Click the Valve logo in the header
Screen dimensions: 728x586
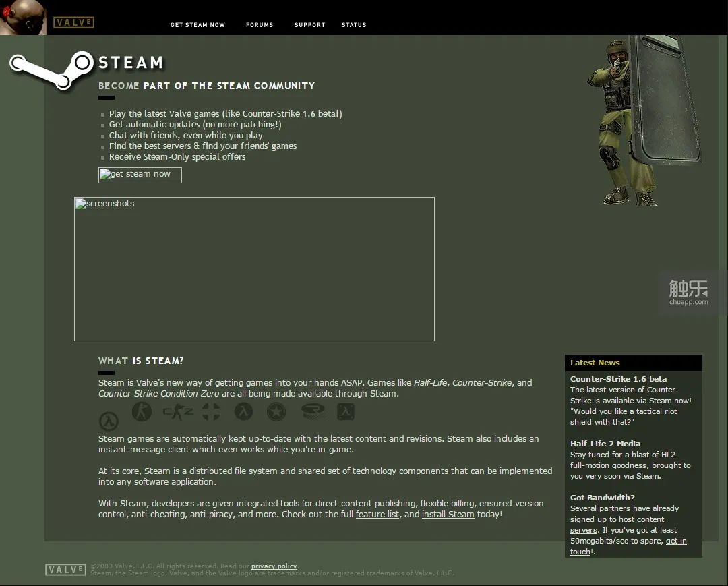click(74, 22)
